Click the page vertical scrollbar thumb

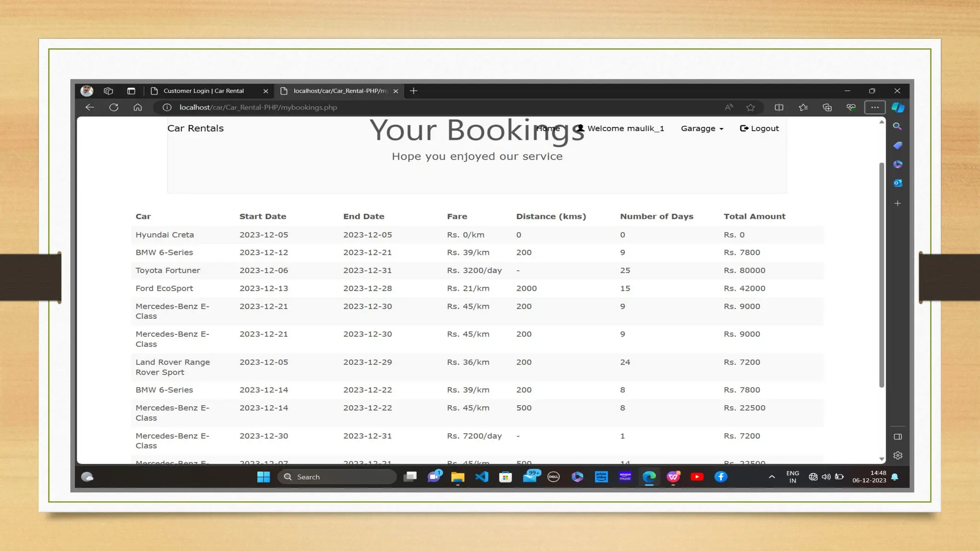click(x=881, y=275)
